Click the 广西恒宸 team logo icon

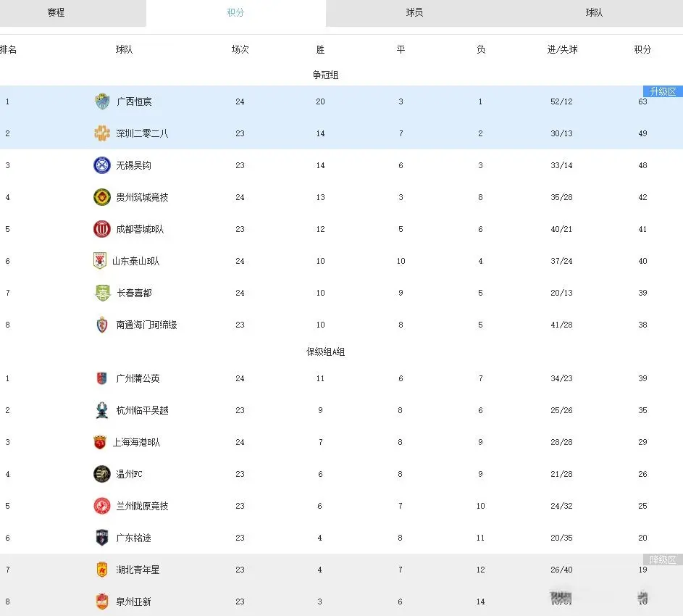102,101
